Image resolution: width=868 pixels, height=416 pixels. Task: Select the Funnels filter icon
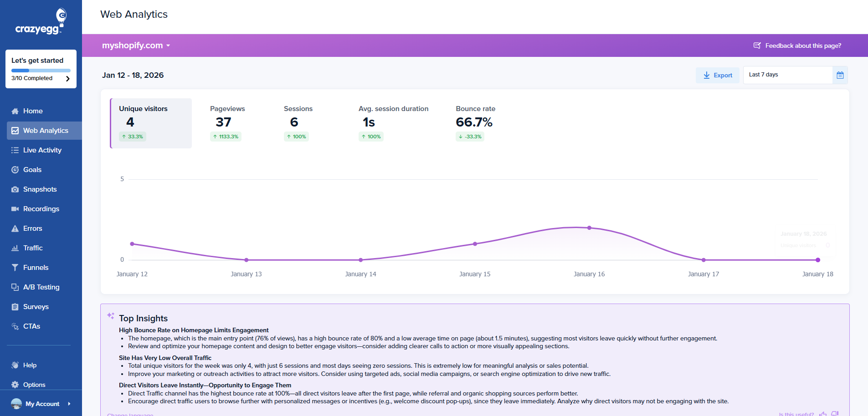15,267
